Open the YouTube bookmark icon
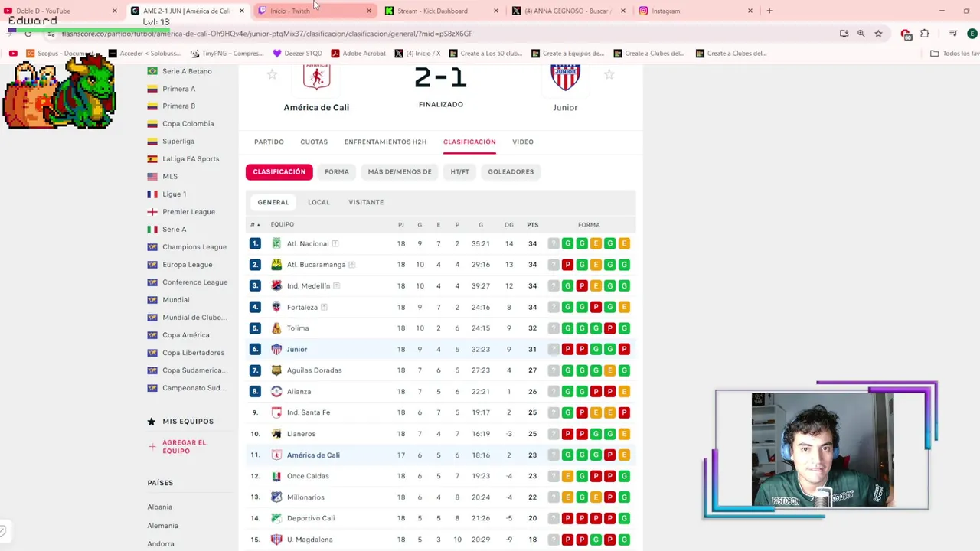The height and width of the screenshot is (551, 980). pyautogui.click(x=13, y=54)
